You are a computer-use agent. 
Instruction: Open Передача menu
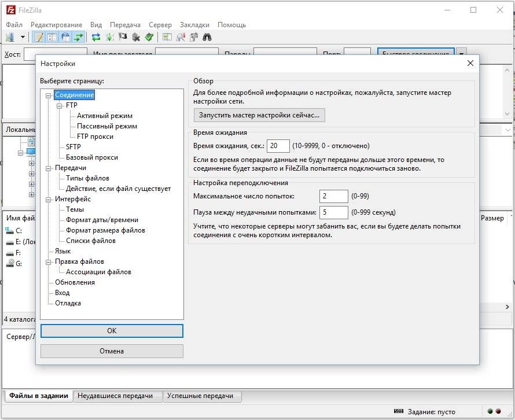125,25
